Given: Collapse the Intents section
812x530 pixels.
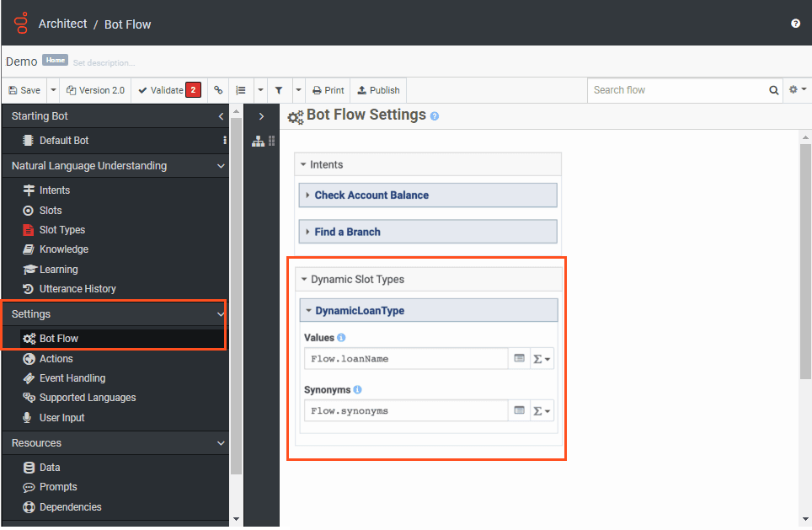Looking at the screenshot, I should tap(305, 164).
